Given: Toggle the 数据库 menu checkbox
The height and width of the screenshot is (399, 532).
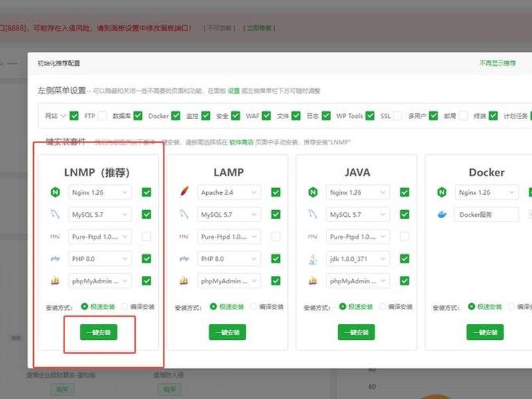Looking at the screenshot, I should tap(138, 116).
